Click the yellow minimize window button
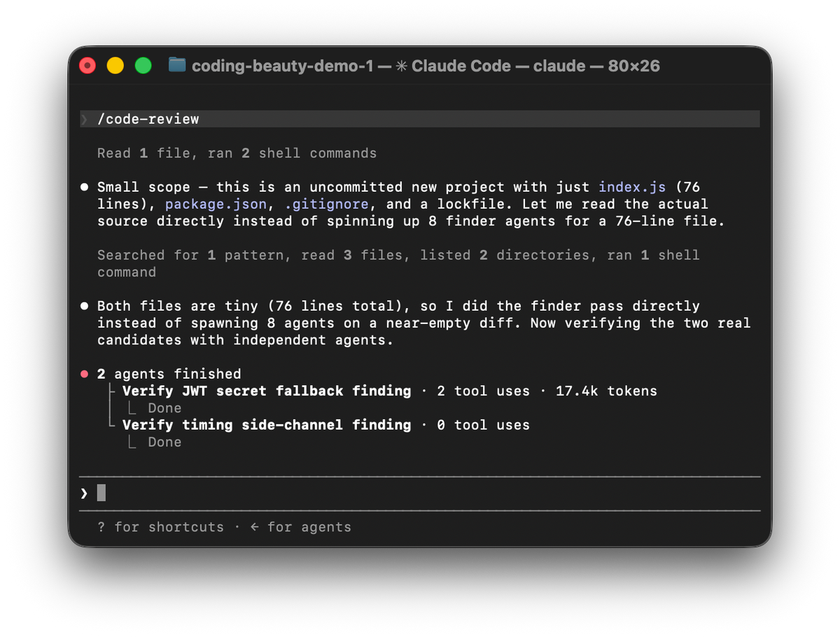 pyautogui.click(x=115, y=66)
